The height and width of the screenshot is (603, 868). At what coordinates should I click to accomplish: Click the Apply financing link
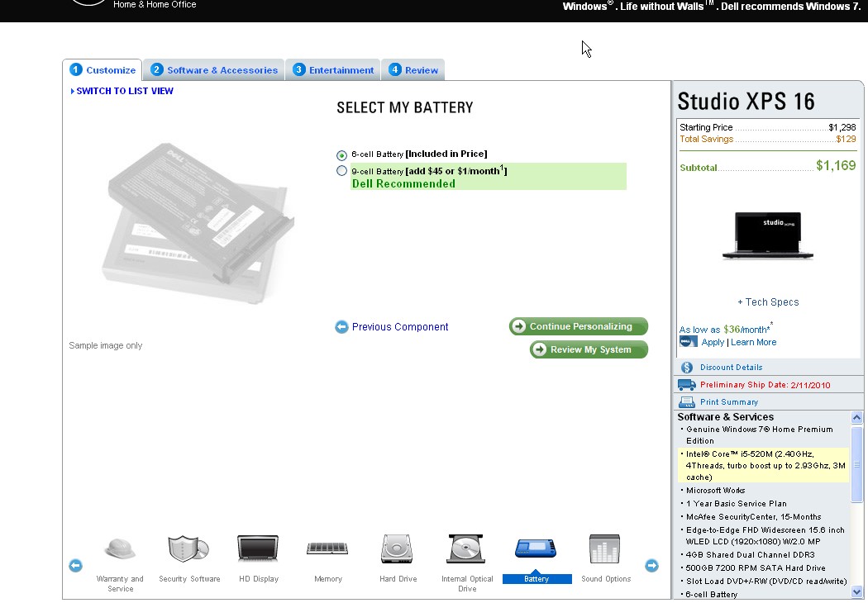(x=713, y=342)
